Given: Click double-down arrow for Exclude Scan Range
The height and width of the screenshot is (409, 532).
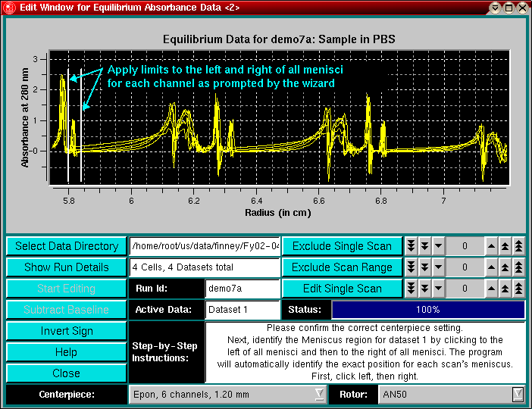Looking at the screenshot, I should (425, 267).
